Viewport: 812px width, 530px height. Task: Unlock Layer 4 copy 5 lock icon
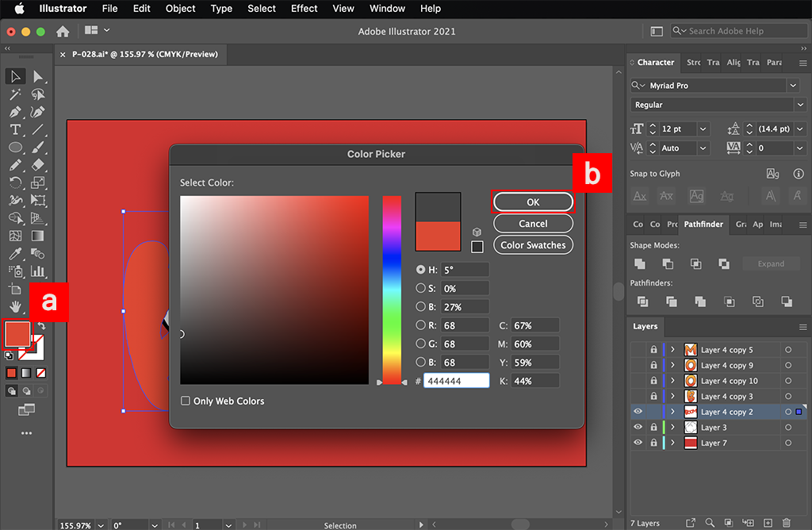(x=654, y=349)
